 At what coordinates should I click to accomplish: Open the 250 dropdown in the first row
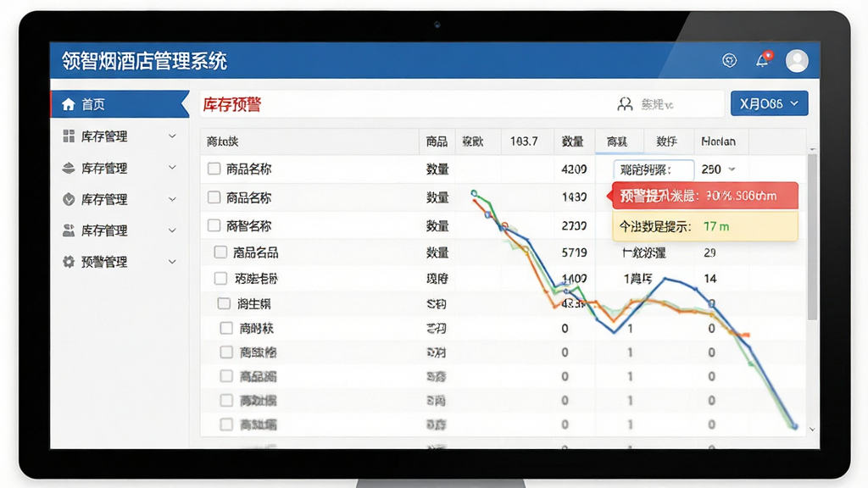click(x=718, y=169)
